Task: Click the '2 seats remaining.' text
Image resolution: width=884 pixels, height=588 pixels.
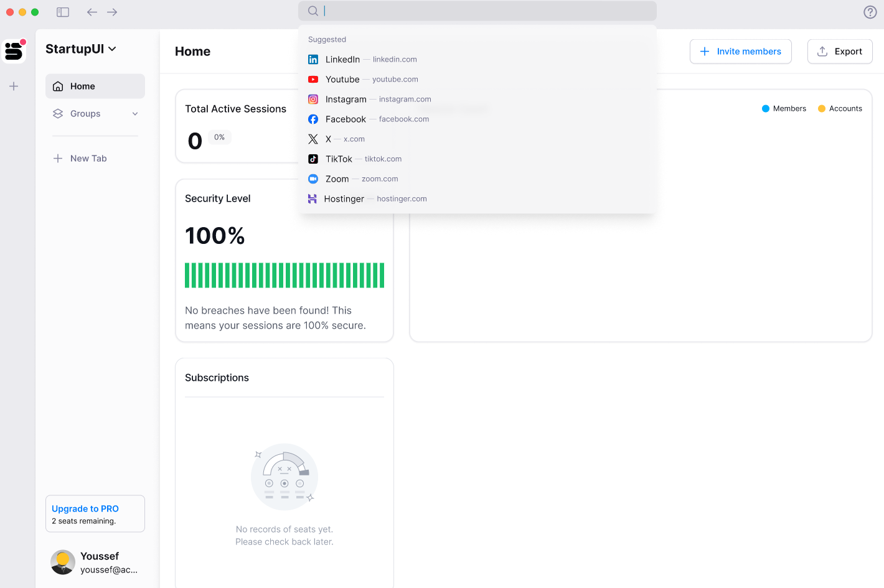Action: tap(84, 521)
